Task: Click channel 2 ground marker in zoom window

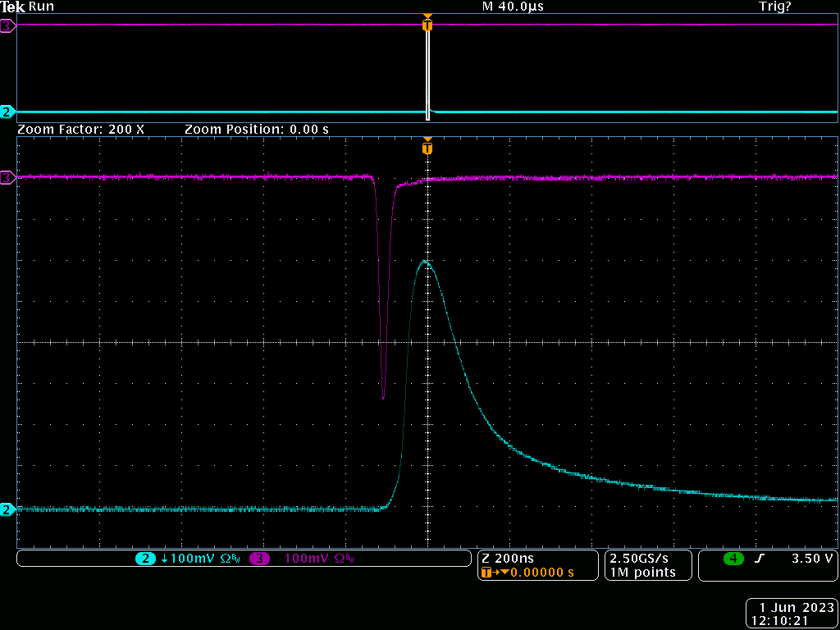Action: point(8,509)
